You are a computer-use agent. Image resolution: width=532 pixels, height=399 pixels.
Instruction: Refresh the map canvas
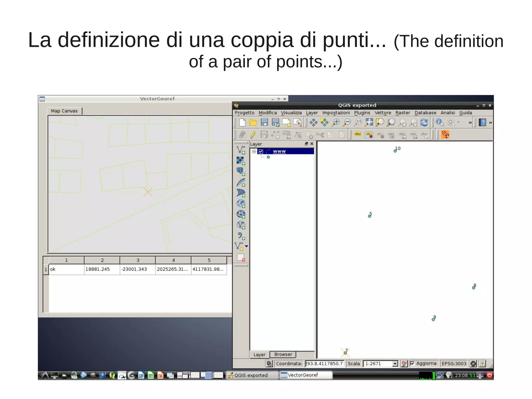click(424, 122)
